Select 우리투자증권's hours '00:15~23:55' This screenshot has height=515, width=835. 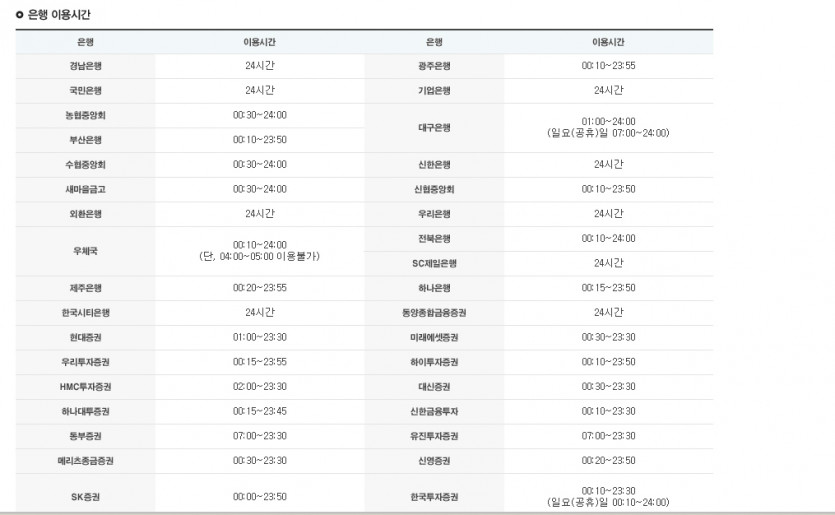point(259,362)
